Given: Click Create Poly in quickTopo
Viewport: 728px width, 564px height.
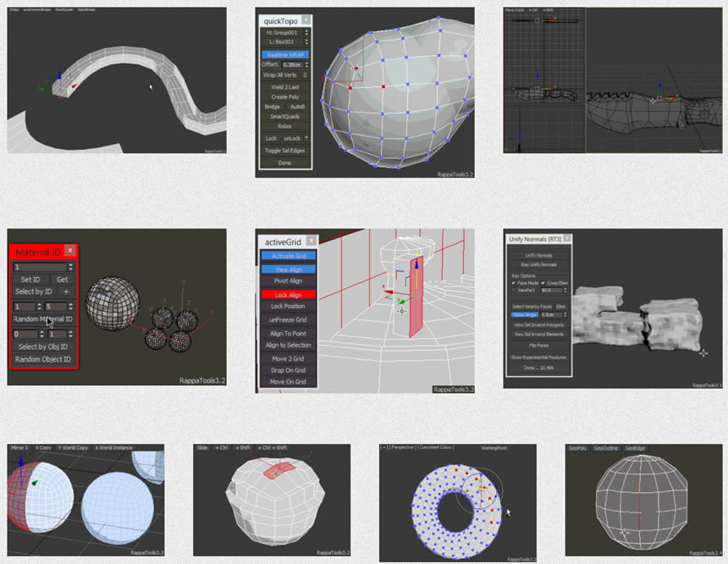Looking at the screenshot, I should point(285,97).
